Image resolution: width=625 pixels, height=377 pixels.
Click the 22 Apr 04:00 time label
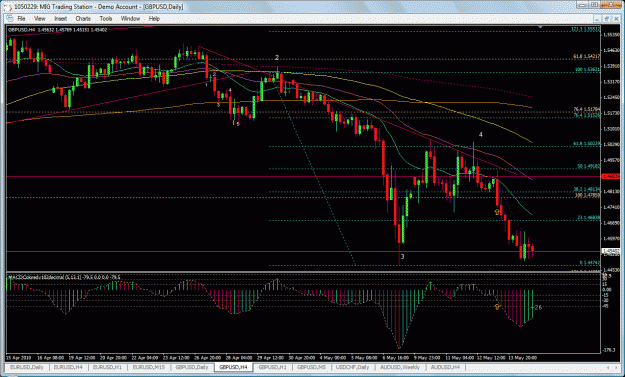tap(145, 358)
